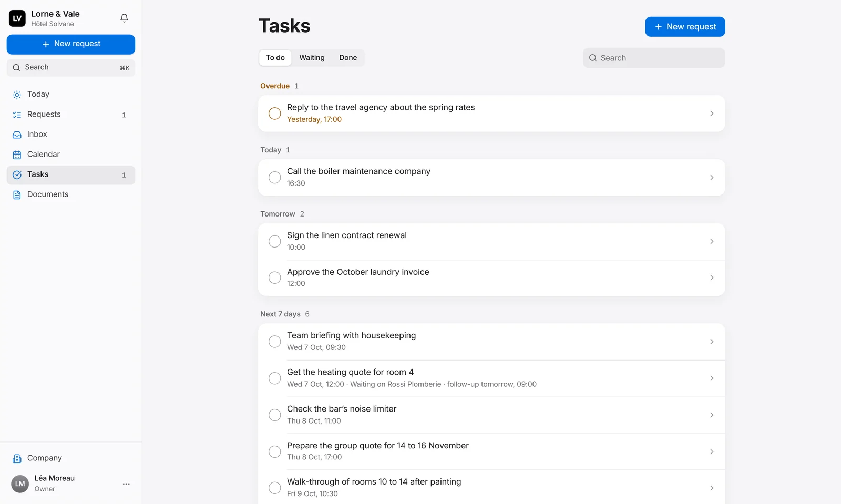The height and width of the screenshot is (504, 841).
Task: Check off the room 4 heating quote task
Action: coord(274,378)
